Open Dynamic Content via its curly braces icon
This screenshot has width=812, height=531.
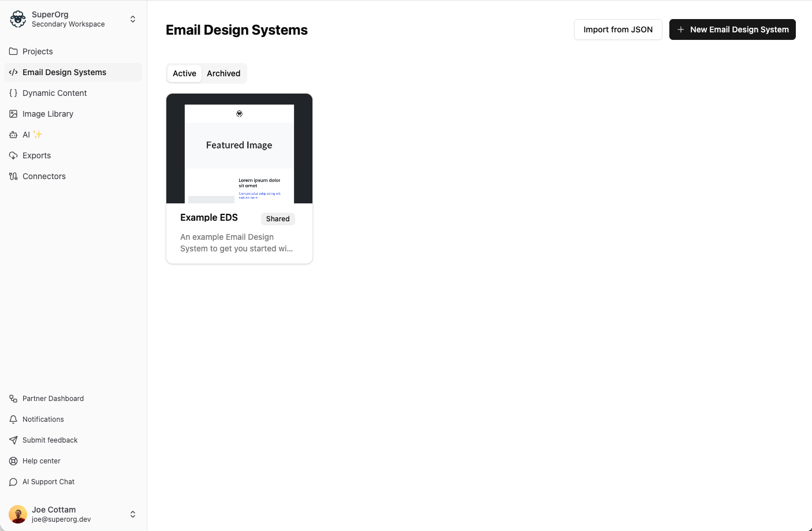point(13,93)
